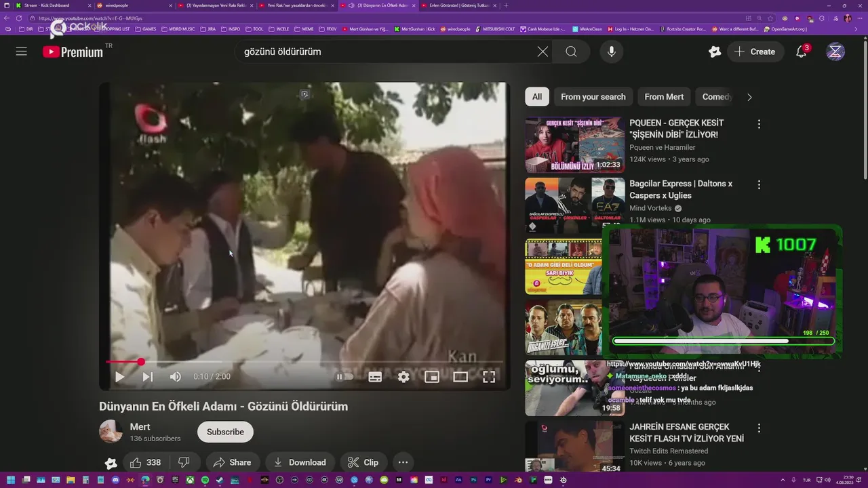868x488 pixels.
Task: Open the YouTube guide hamburger menu
Action: coord(22,52)
